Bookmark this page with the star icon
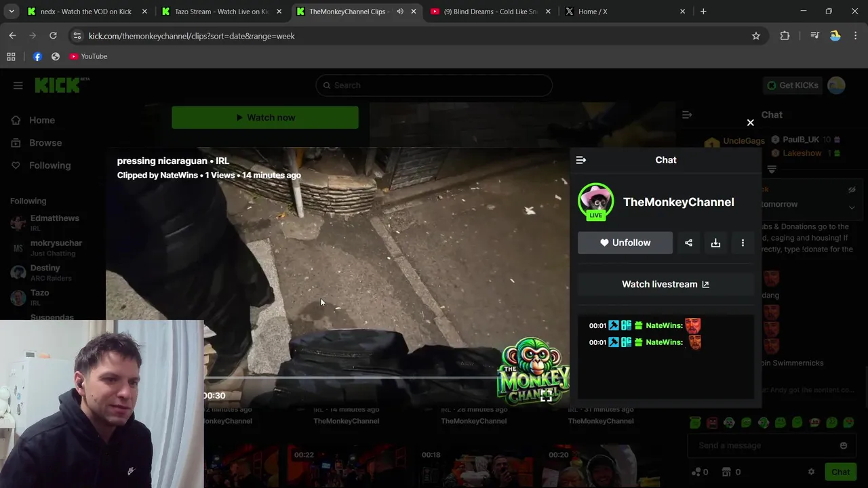Image resolution: width=868 pixels, height=488 pixels. [756, 36]
